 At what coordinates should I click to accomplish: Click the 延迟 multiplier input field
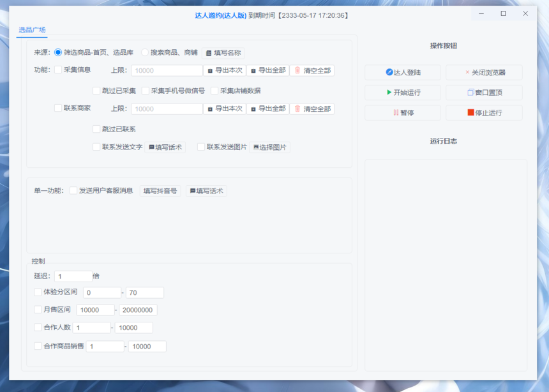point(73,276)
